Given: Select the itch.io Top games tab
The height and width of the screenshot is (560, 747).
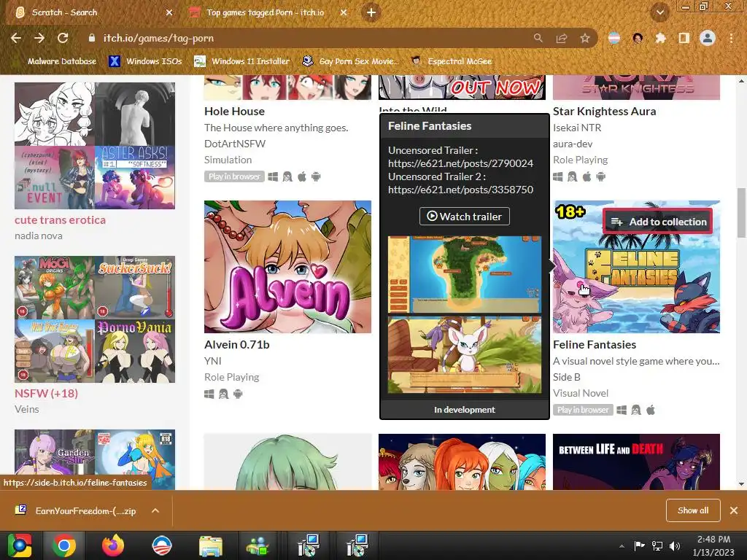Looking at the screenshot, I should coord(266,12).
